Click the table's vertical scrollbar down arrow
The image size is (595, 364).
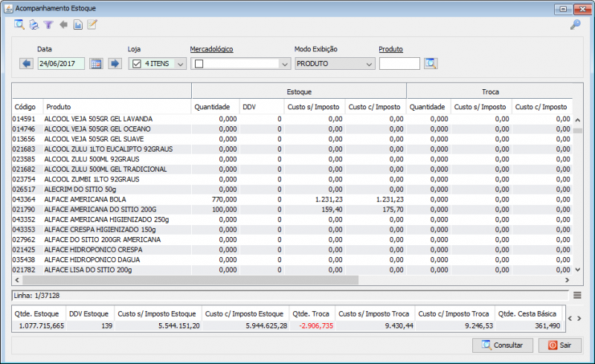578,270
